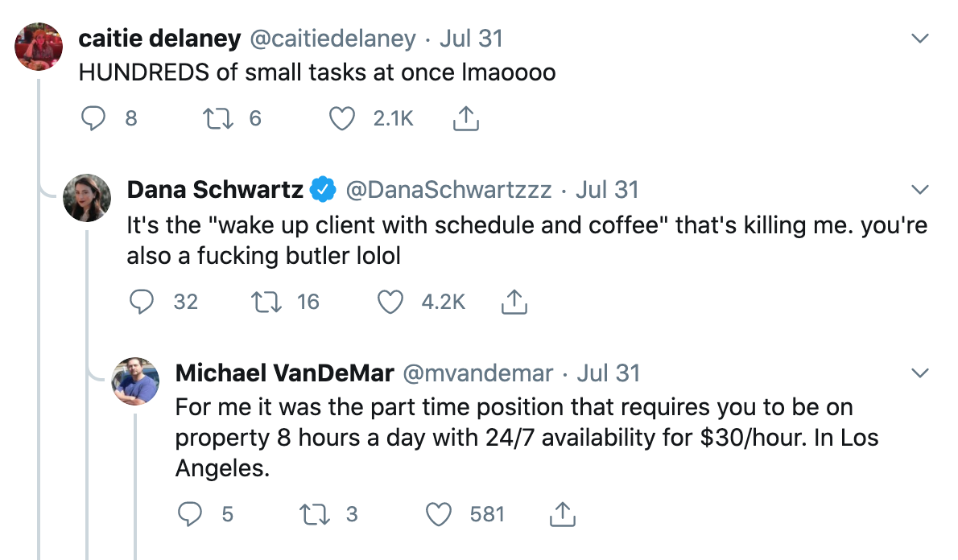Open @caitiedelaney profile handle
The image size is (958, 560).
[x=333, y=39]
